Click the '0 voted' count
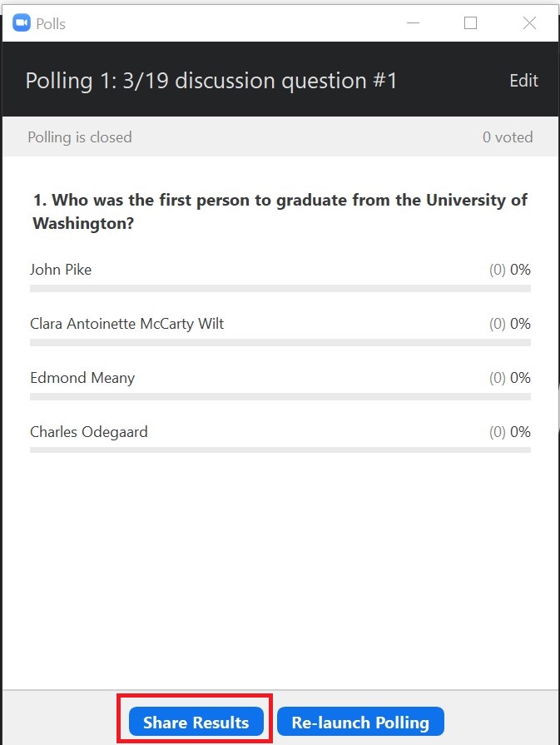Screen dimensions: 560x745 coord(508,137)
